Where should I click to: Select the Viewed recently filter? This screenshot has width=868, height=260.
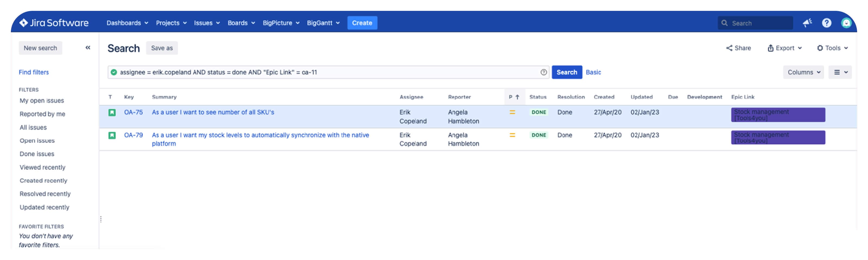[x=43, y=167]
